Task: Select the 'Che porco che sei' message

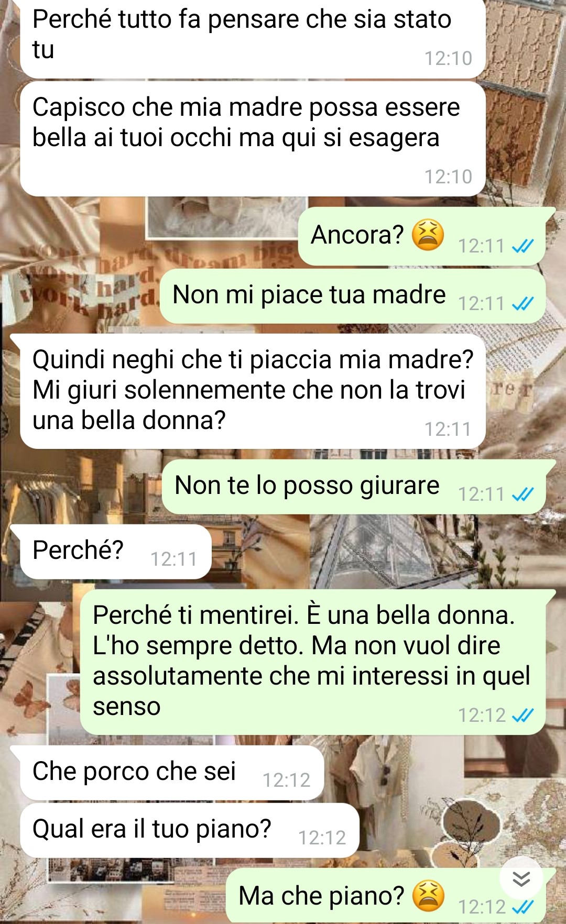Action: [172, 773]
